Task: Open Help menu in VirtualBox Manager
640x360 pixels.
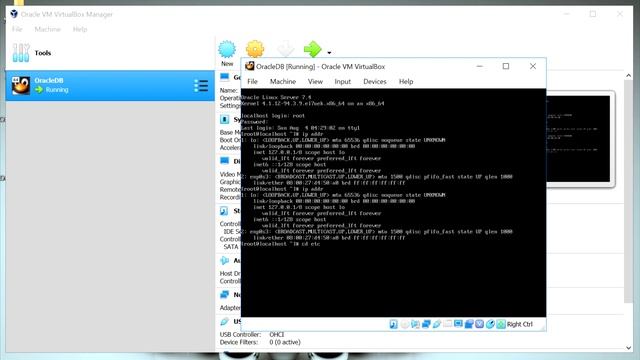Action: coord(80,29)
